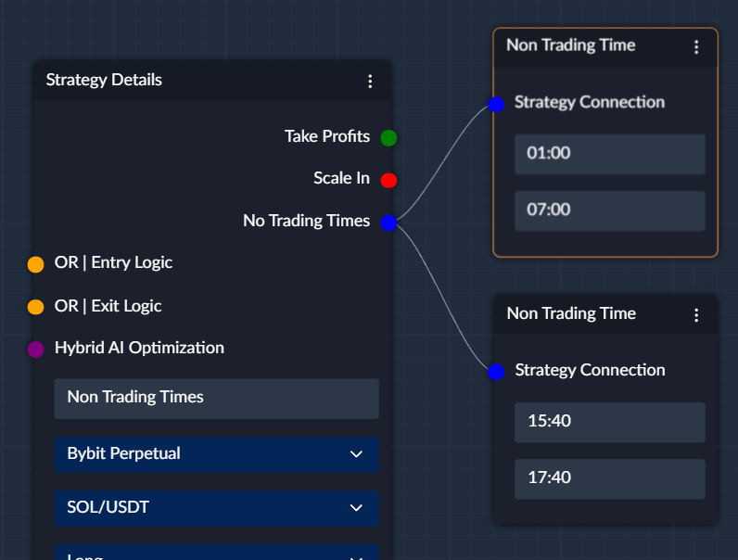Click the OR | Exit Logic label

108,306
